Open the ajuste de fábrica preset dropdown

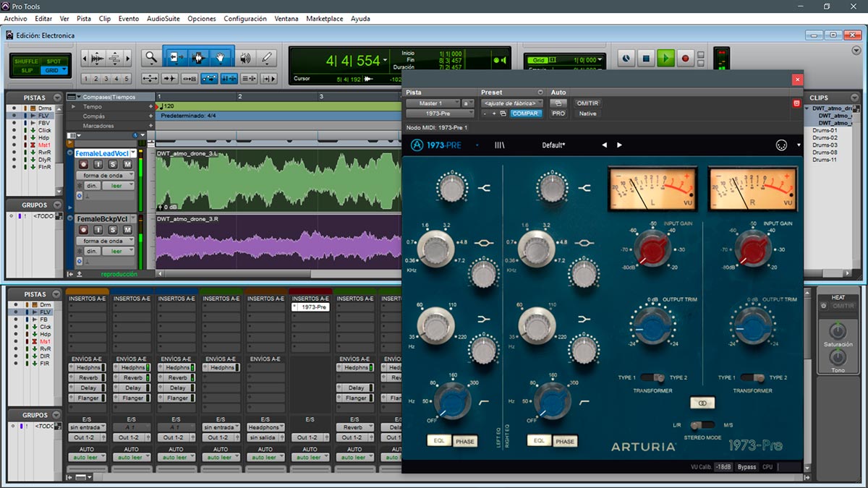point(513,103)
